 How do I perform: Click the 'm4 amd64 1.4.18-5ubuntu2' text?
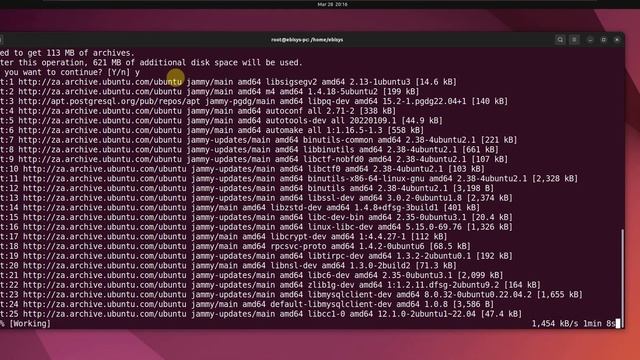322,91
